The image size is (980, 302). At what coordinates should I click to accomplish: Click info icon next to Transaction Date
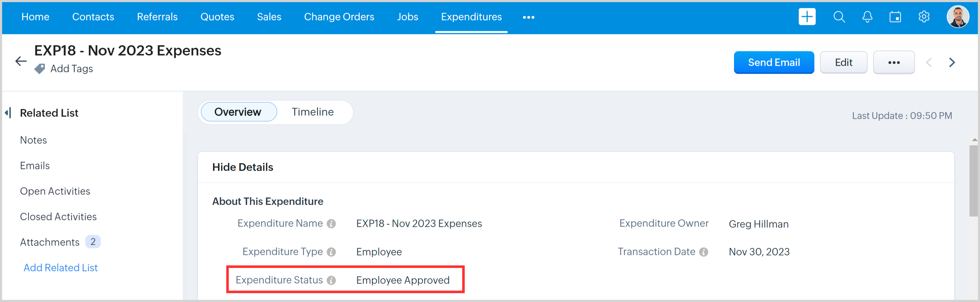point(704,252)
